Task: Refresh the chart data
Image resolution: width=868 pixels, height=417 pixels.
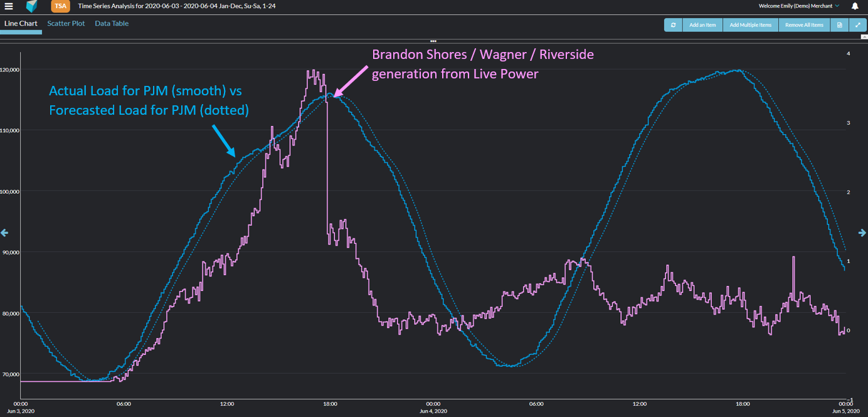Action: click(673, 25)
